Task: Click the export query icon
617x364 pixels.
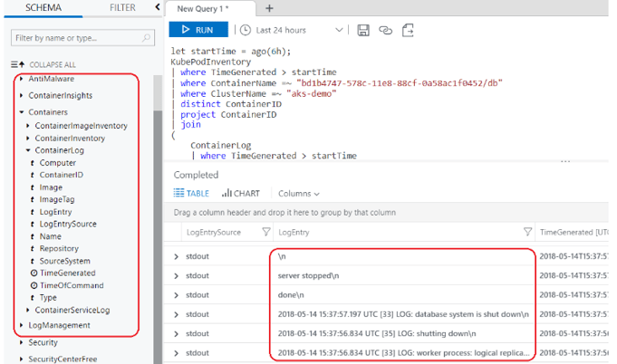Action: click(x=409, y=30)
